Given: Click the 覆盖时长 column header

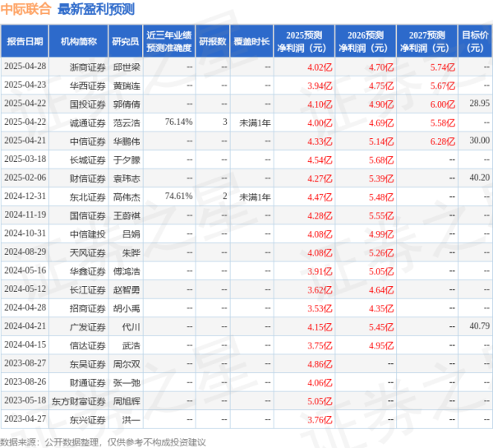Looking at the screenshot, I should 251,41.
